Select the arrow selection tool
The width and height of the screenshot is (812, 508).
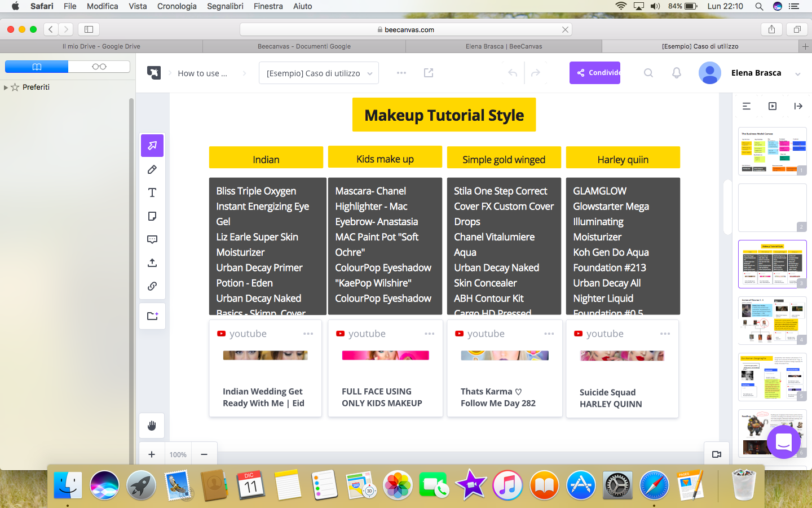pyautogui.click(x=152, y=146)
